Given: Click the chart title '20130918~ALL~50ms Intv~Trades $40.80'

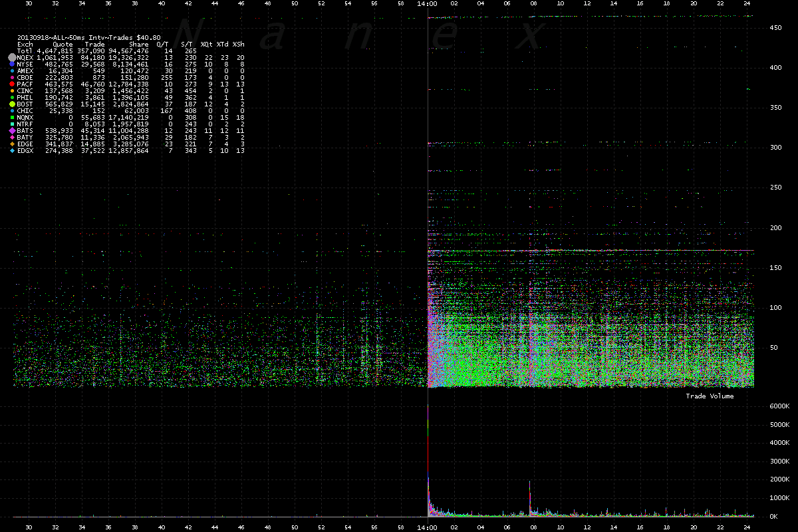Looking at the screenshot, I should coord(89,37).
